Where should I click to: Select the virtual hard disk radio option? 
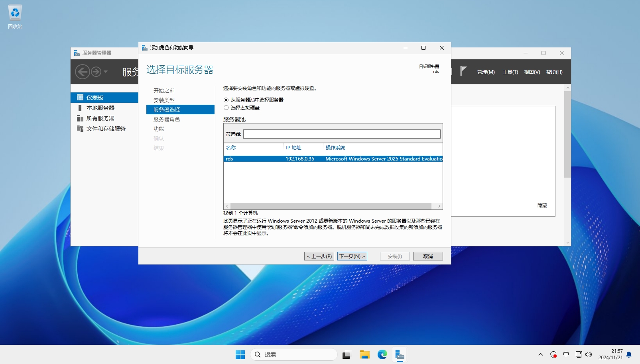pos(226,108)
